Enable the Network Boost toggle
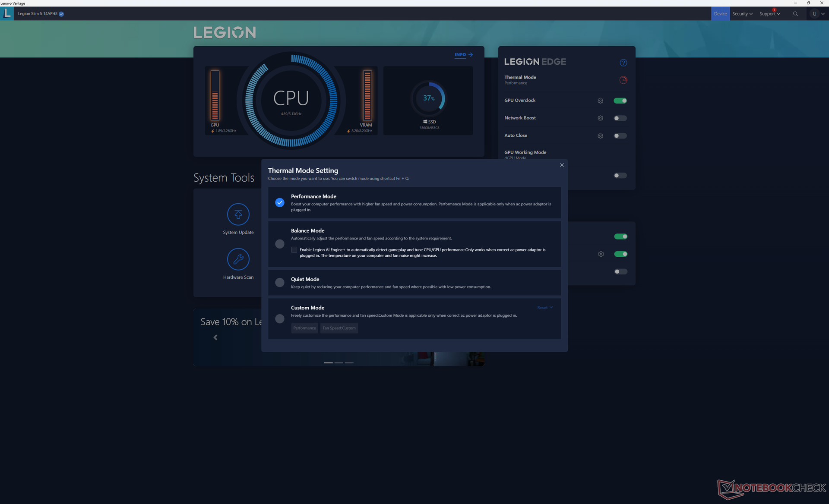 (x=620, y=118)
